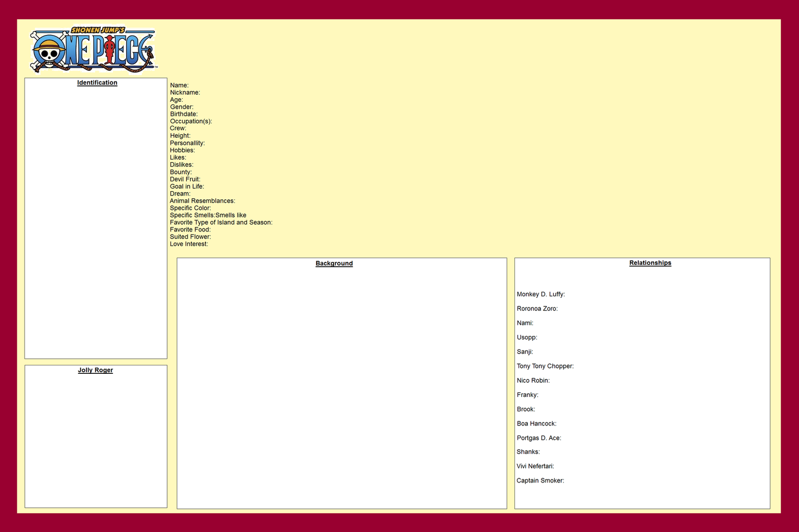Click the Usopp: entry
The height and width of the screenshot is (532, 799).
click(527, 338)
